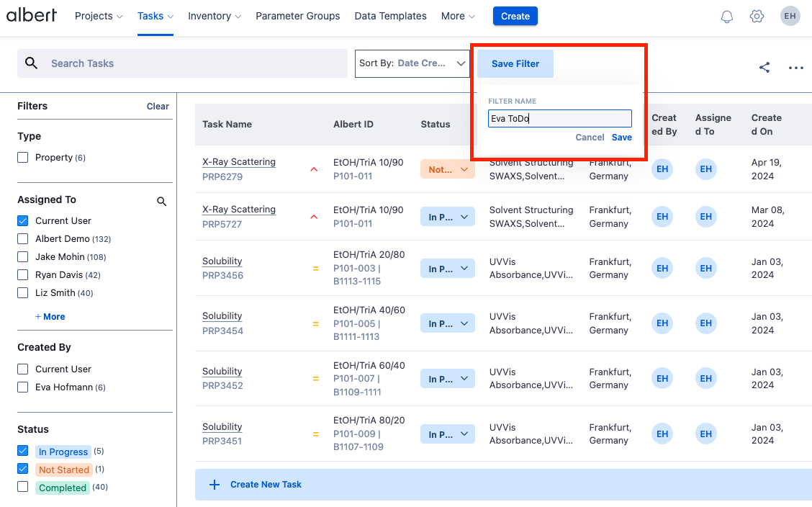Open the three-dot more options menu
This screenshot has height=507, width=812.
click(795, 68)
